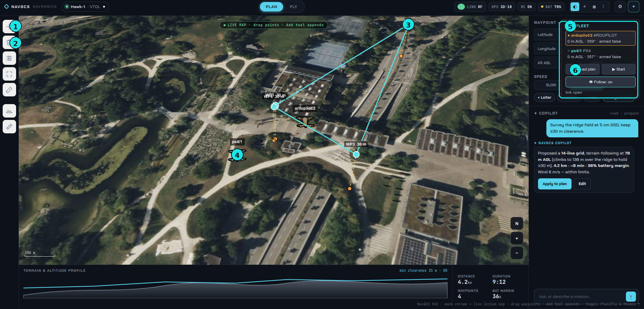Screen dimensions: 644x309
Task: Click the ardupilot/2 drone icon on map
Action: (x=305, y=122)
